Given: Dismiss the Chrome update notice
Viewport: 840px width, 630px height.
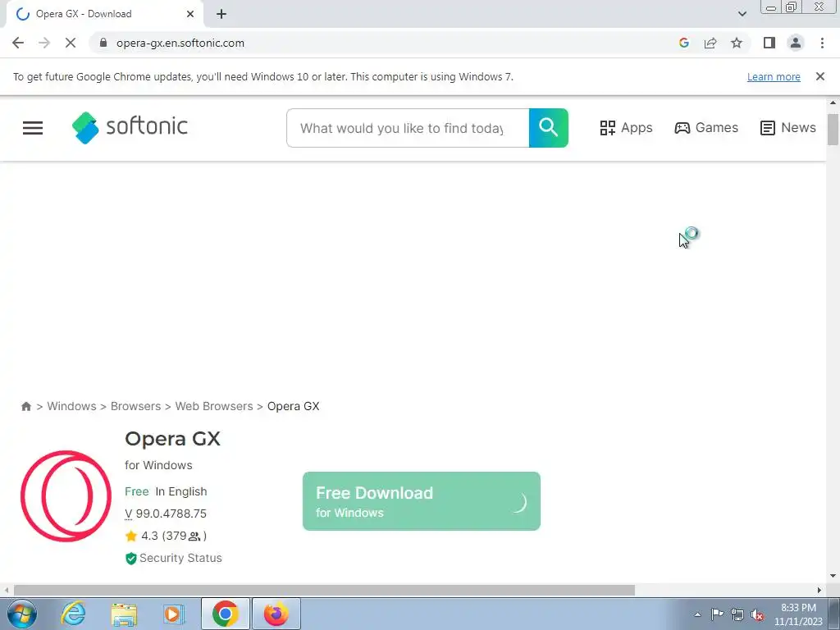Looking at the screenshot, I should click(819, 76).
